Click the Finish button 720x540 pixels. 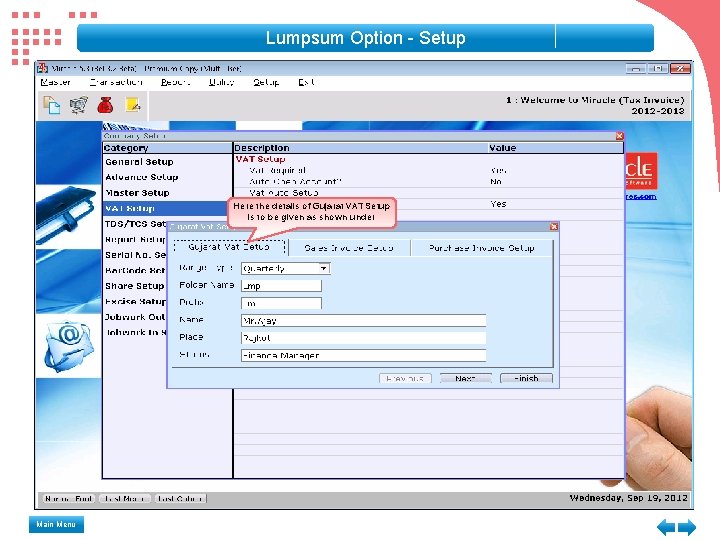point(526,378)
